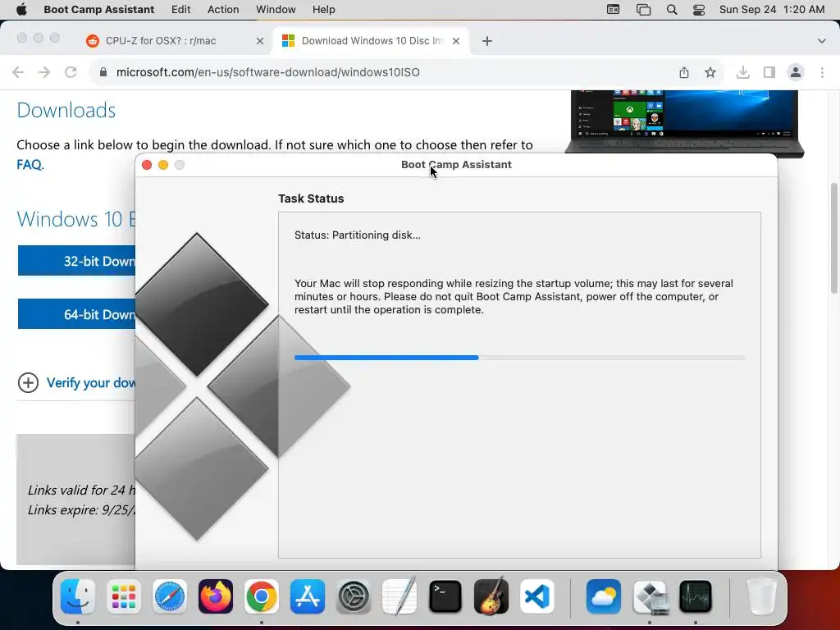Viewport: 840px width, 630px height.
Task: Click the Status: Partitioning disk text
Action: 358,235
